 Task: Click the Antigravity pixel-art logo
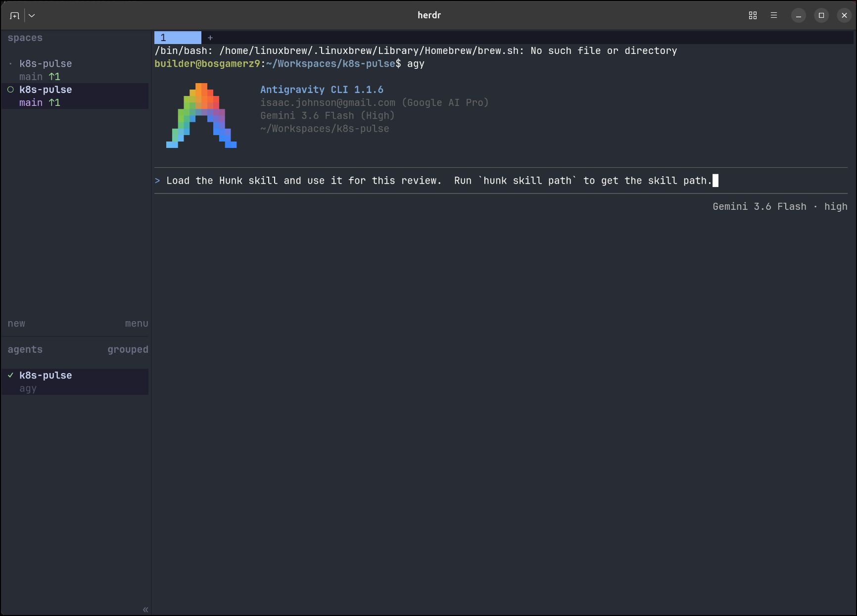point(201,115)
